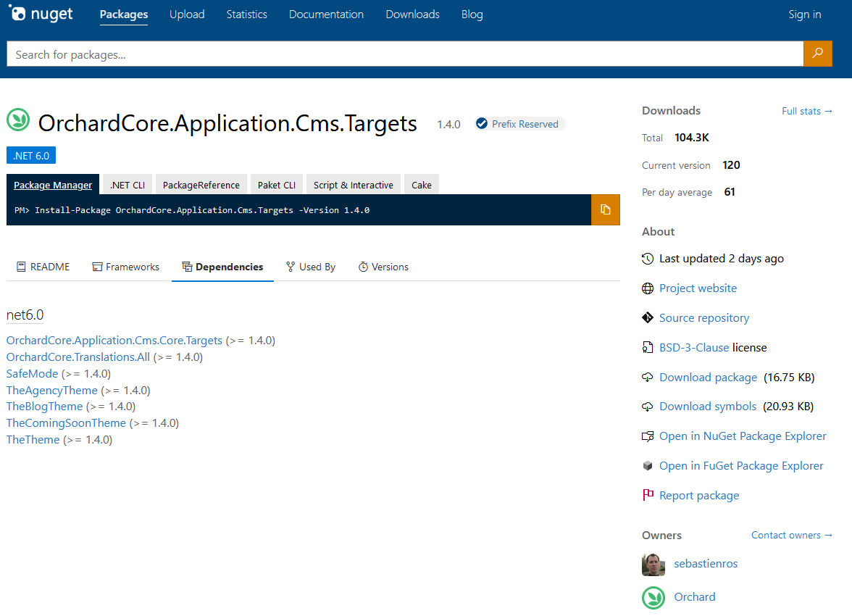Image resolution: width=852 pixels, height=616 pixels.
Task: Click the OrchardCore package logo icon
Action: pos(19,120)
